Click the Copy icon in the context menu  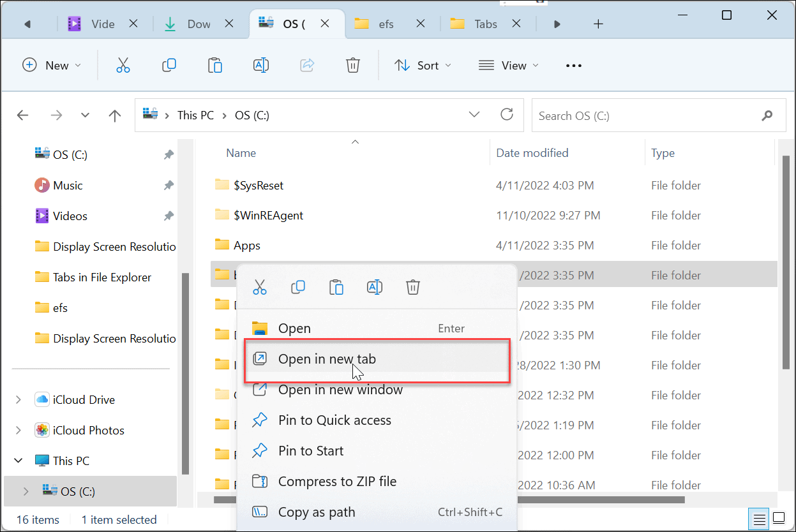[297, 288]
